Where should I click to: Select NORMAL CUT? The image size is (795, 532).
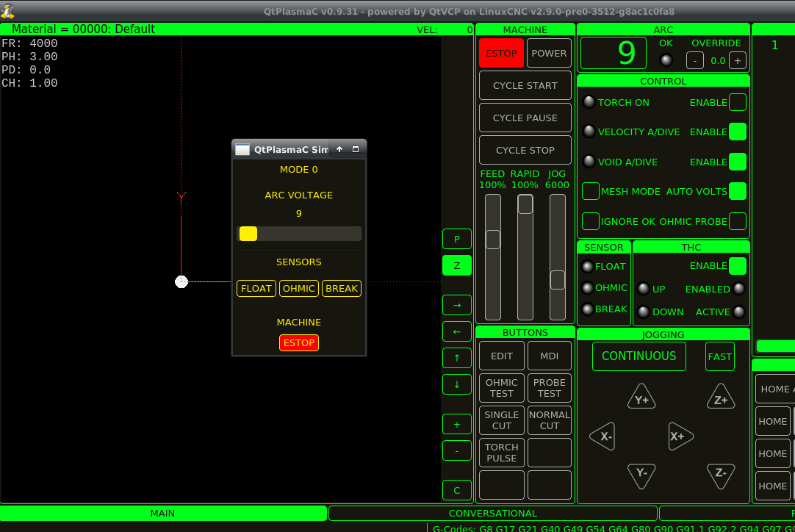tap(549, 420)
